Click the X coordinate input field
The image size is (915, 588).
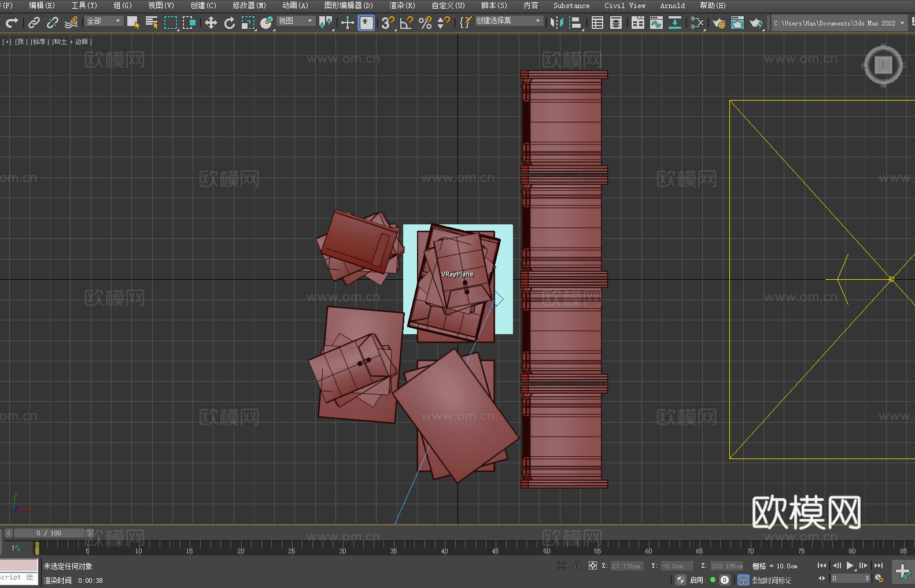click(x=626, y=566)
